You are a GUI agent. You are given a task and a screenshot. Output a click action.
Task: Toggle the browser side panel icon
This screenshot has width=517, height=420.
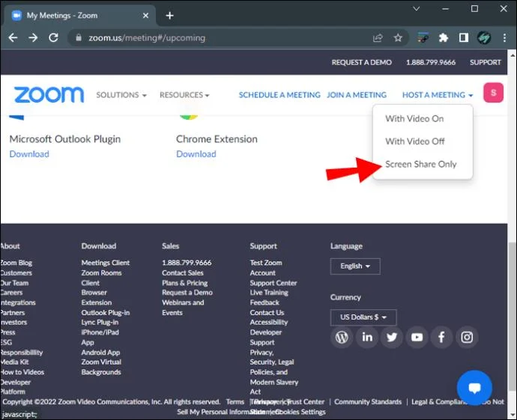[464, 38]
